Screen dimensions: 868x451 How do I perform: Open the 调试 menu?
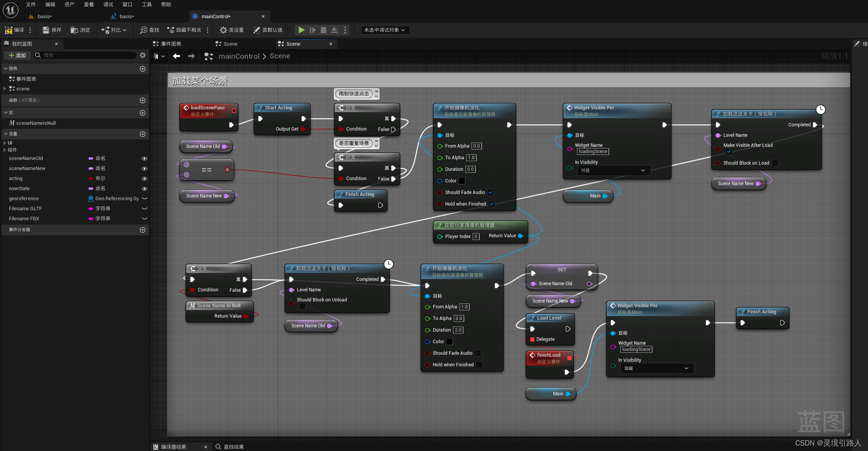(108, 5)
